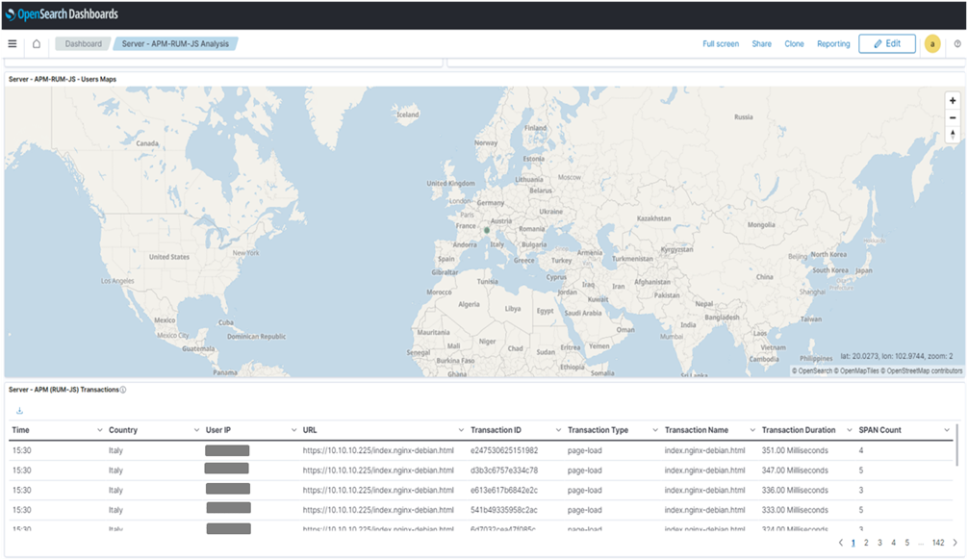
Task: Click the OpenSearch Dashboards logo
Action: tap(62, 14)
